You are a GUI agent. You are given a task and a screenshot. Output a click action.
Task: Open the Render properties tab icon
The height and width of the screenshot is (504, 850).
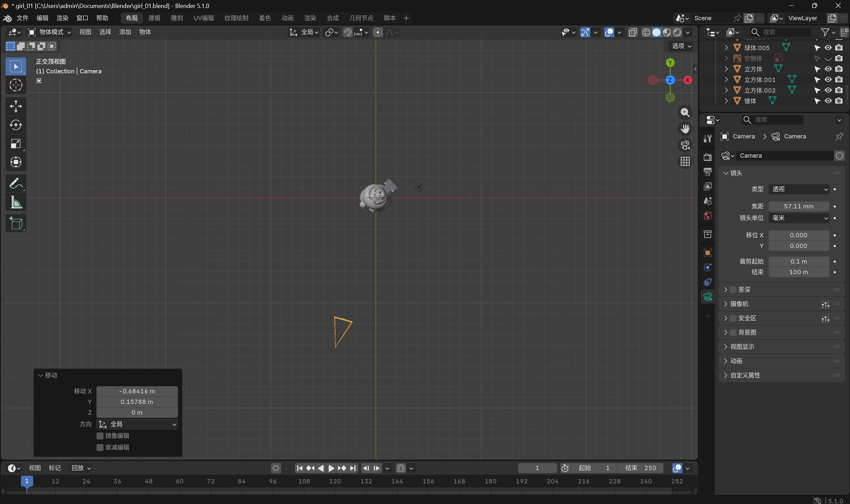point(708,157)
